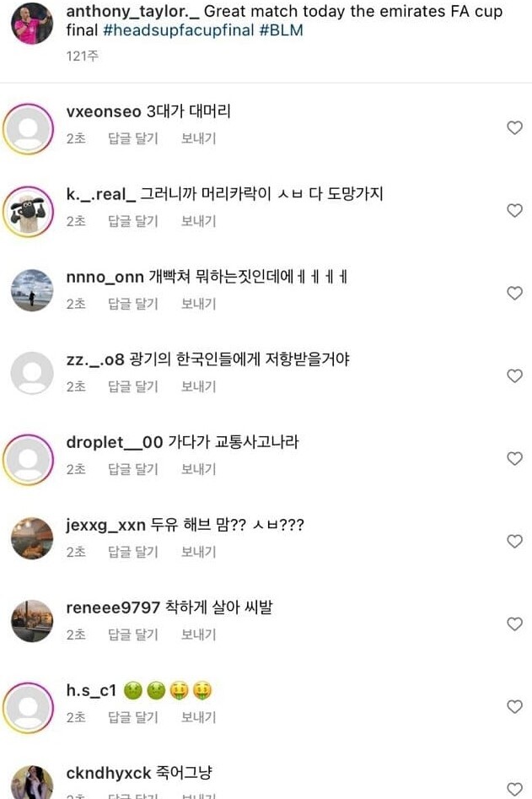Open the #headsupfacupfinal hashtag
532x799 pixels.
click(x=178, y=30)
